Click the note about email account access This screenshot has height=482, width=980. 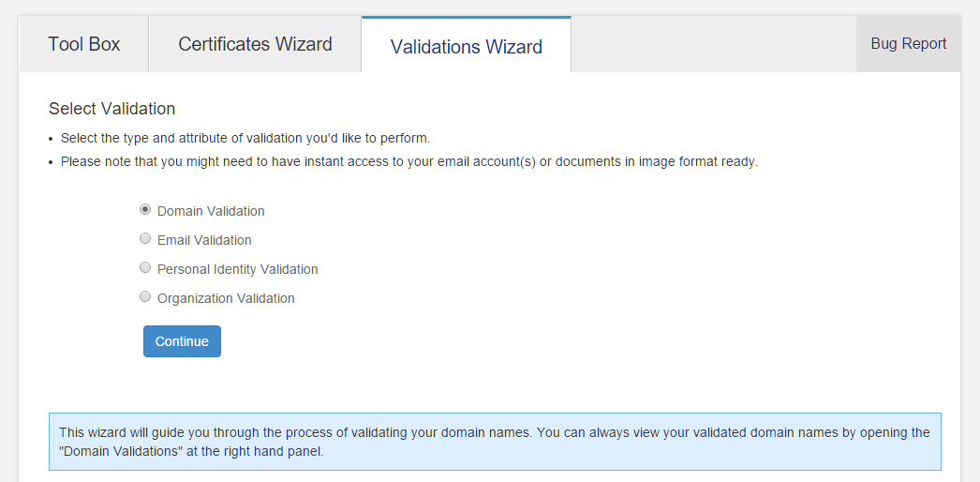coord(408,161)
